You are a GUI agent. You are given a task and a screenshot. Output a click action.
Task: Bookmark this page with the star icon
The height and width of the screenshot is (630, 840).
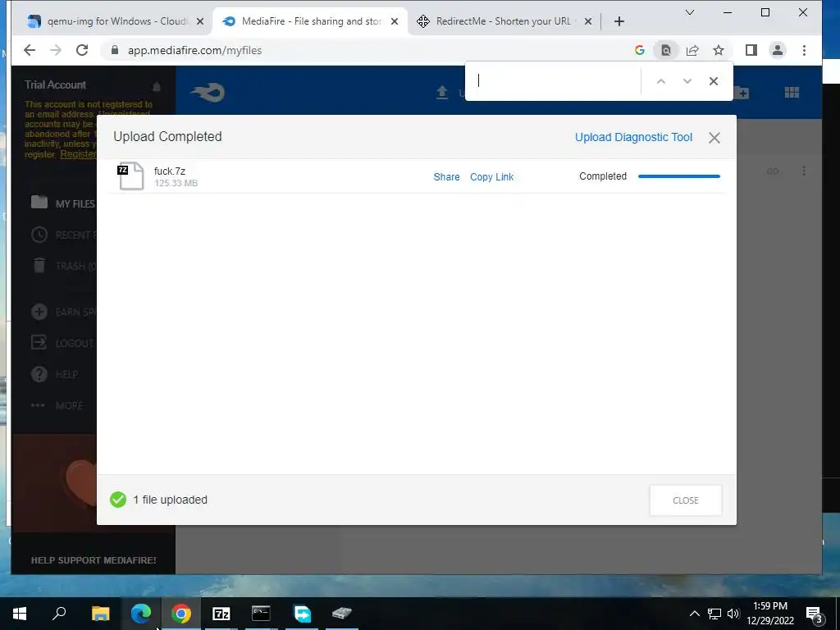719,50
